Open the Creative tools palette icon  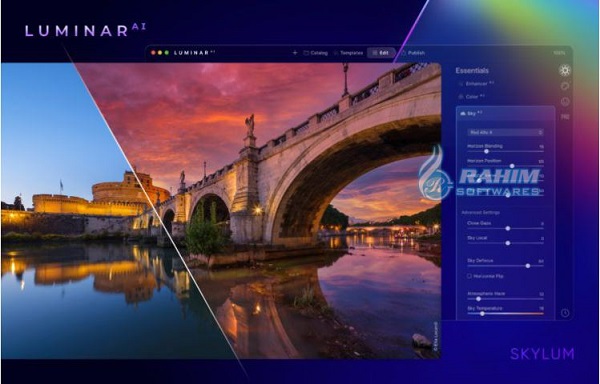[565, 86]
